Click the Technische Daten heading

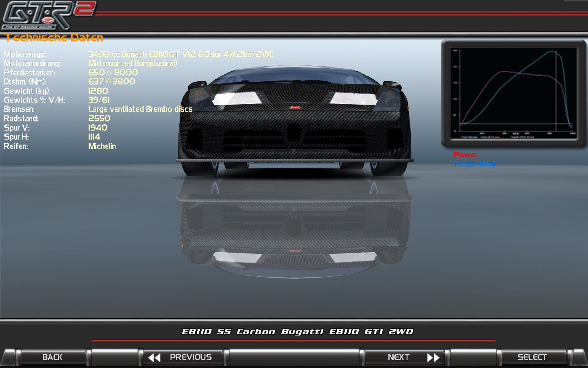[x=54, y=38]
